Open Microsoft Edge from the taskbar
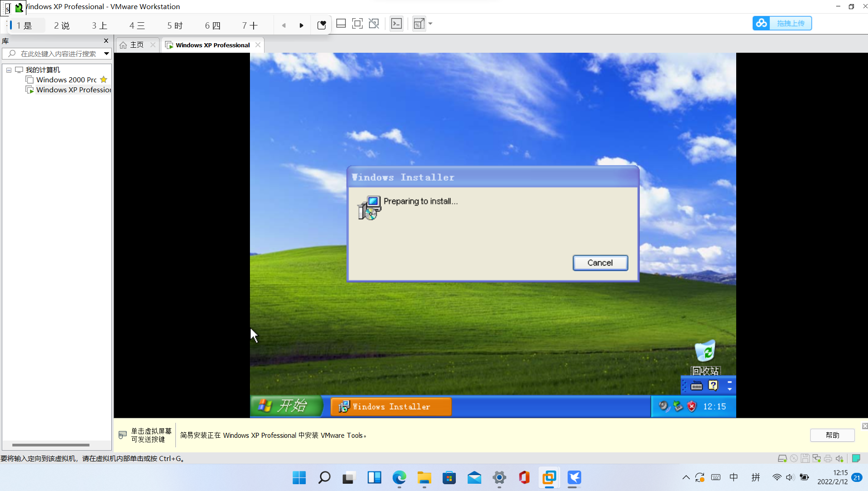The image size is (868, 491). point(399,477)
